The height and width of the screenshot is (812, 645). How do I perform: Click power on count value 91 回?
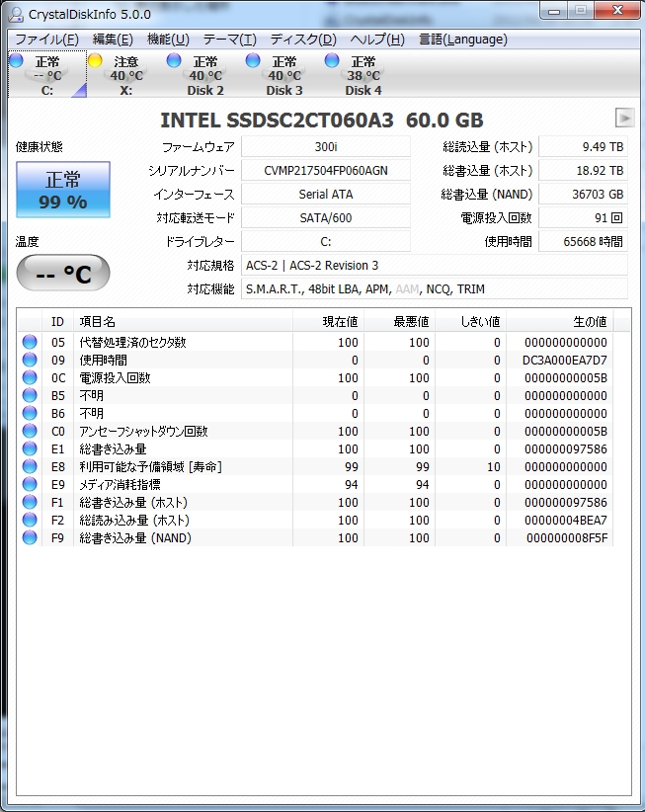[x=583, y=217]
